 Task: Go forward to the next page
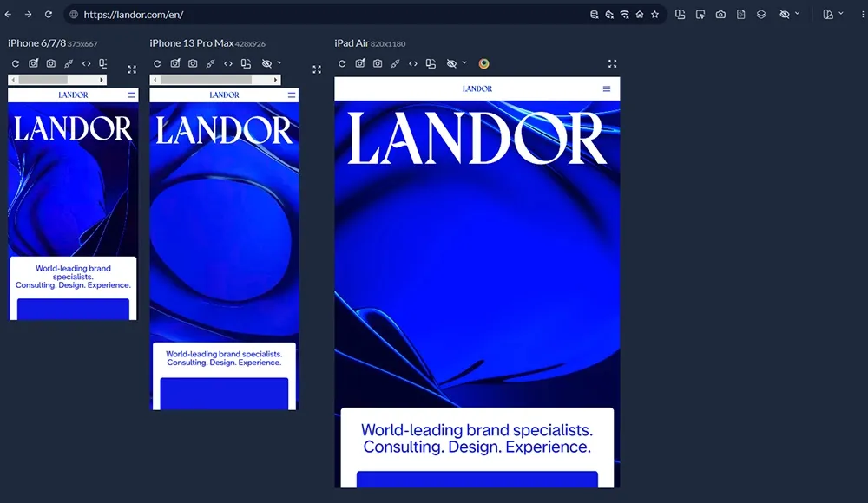[29, 15]
